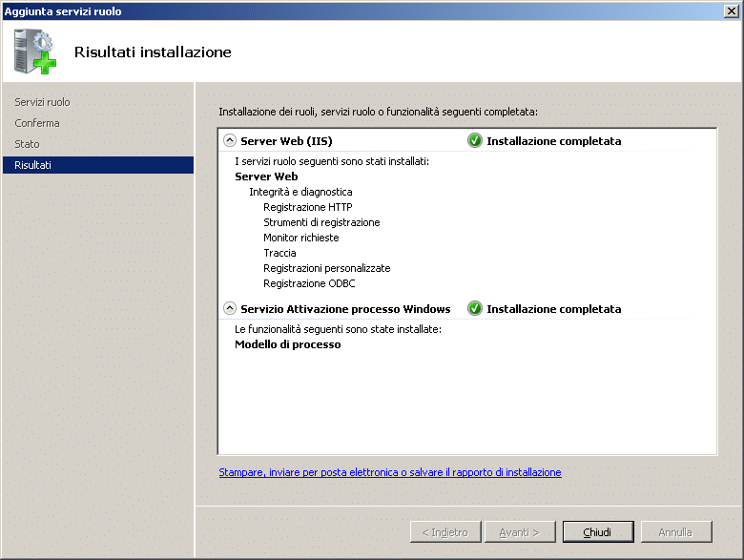Select the highlighted Risultati step
Screen dimensions: 744x560
click(x=98, y=165)
